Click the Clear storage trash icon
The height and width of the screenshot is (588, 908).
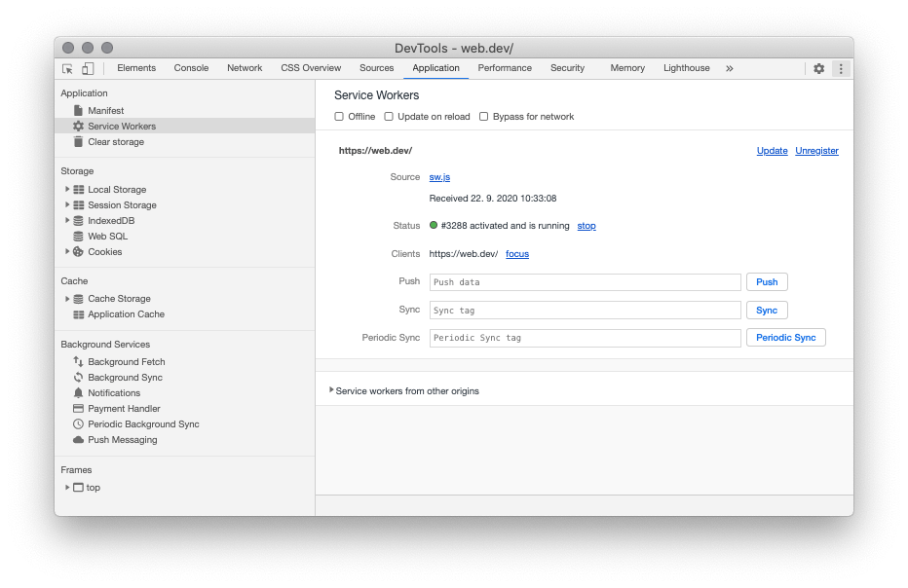coord(78,141)
